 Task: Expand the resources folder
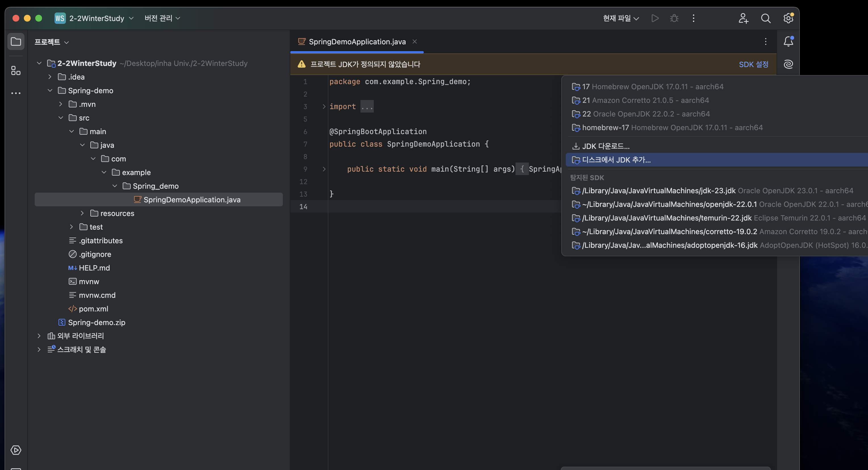[x=82, y=213]
